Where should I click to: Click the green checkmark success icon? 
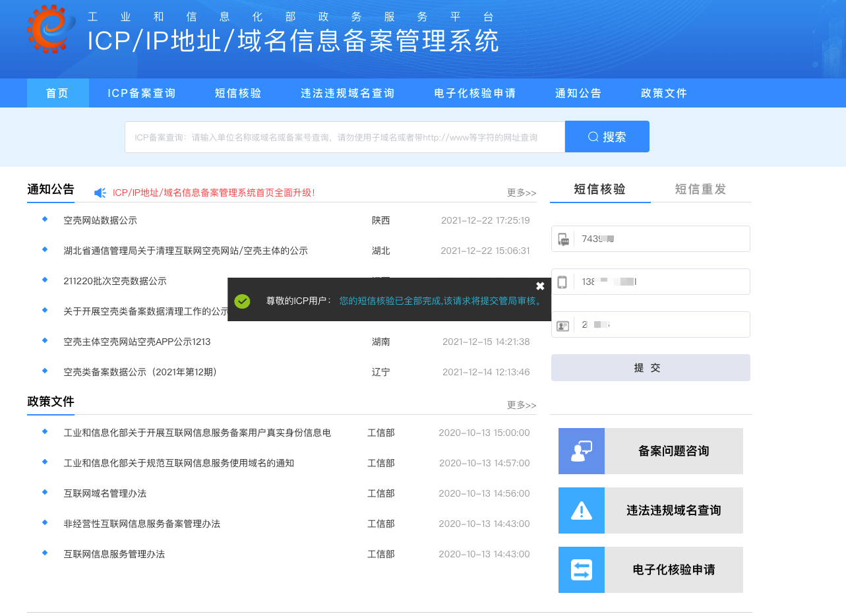tap(242, 301)
